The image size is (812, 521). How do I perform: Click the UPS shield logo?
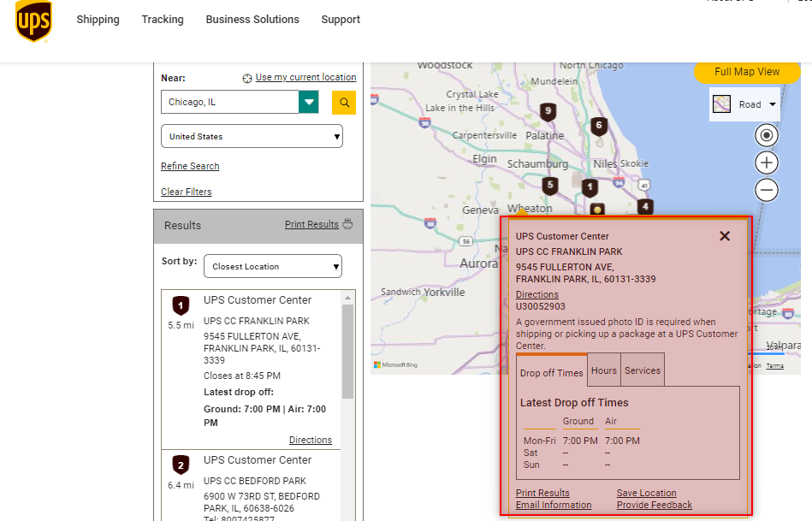[33, 21]
